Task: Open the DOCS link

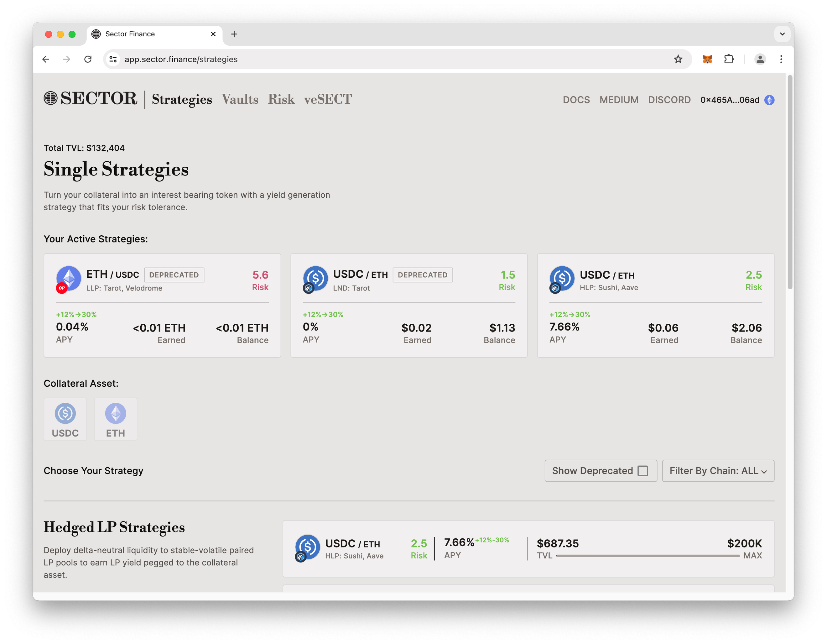Action: (x=576, y=100)
